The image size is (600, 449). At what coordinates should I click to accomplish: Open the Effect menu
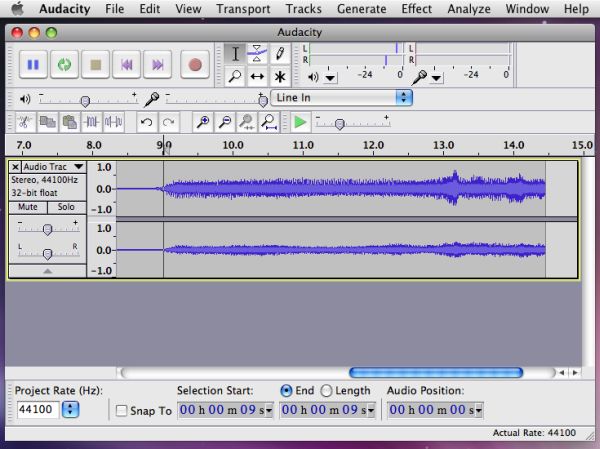417,9
